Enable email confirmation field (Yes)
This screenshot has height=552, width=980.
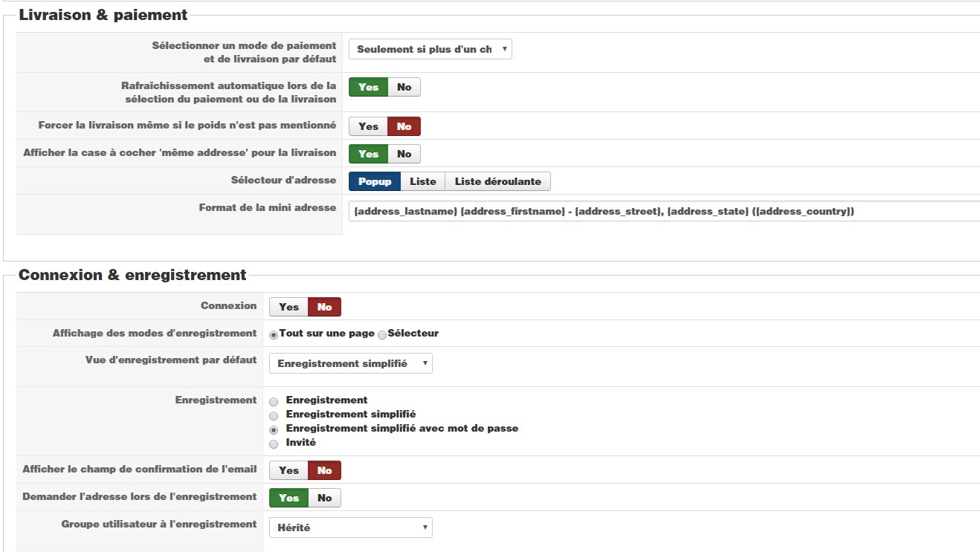click(288, 470)
